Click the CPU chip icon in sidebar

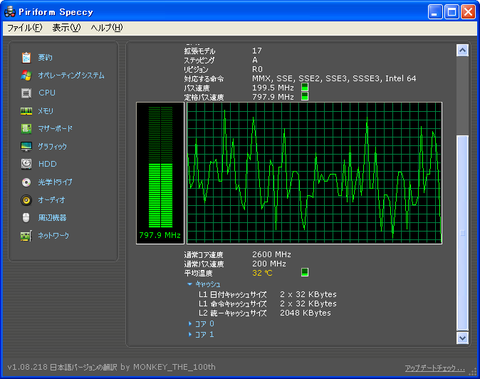26,93
